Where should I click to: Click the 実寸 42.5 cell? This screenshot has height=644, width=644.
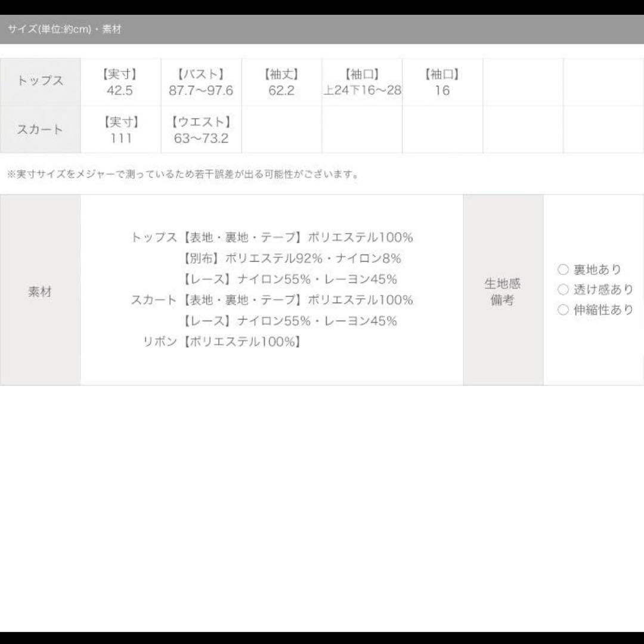point(120,82)
